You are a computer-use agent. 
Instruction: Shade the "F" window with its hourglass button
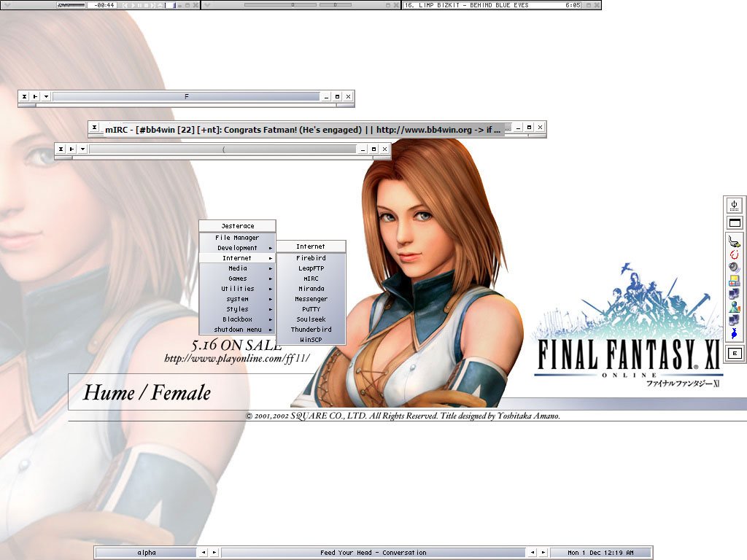[24, 97]
